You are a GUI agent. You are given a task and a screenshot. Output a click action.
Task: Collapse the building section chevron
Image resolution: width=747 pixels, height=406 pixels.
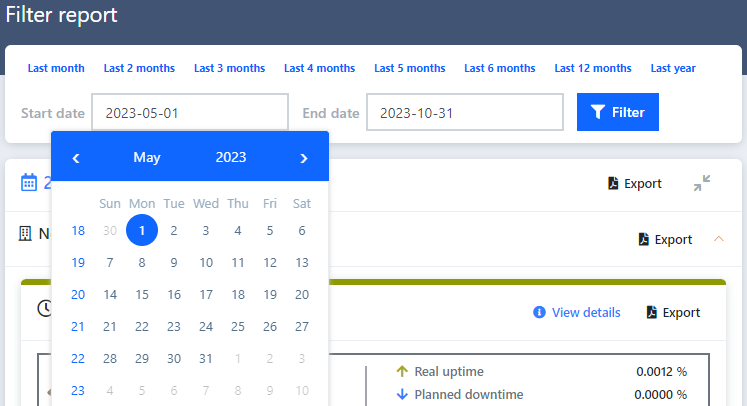(x=719, y=239)
